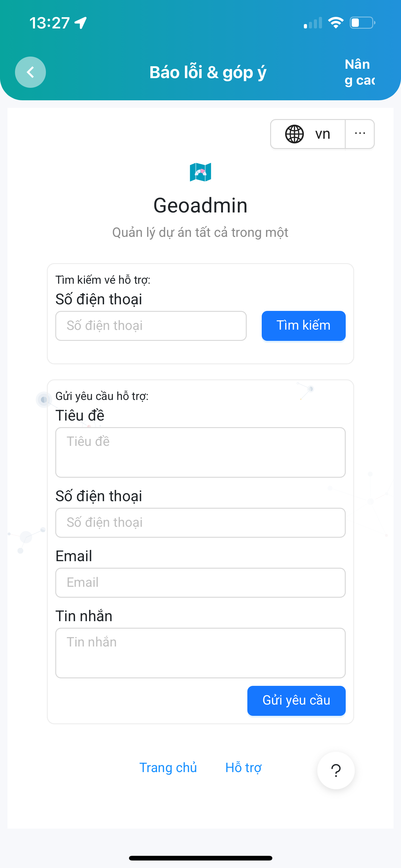Open the Trang chủ link
401x868 pixels.
click(x=168, y=768)
